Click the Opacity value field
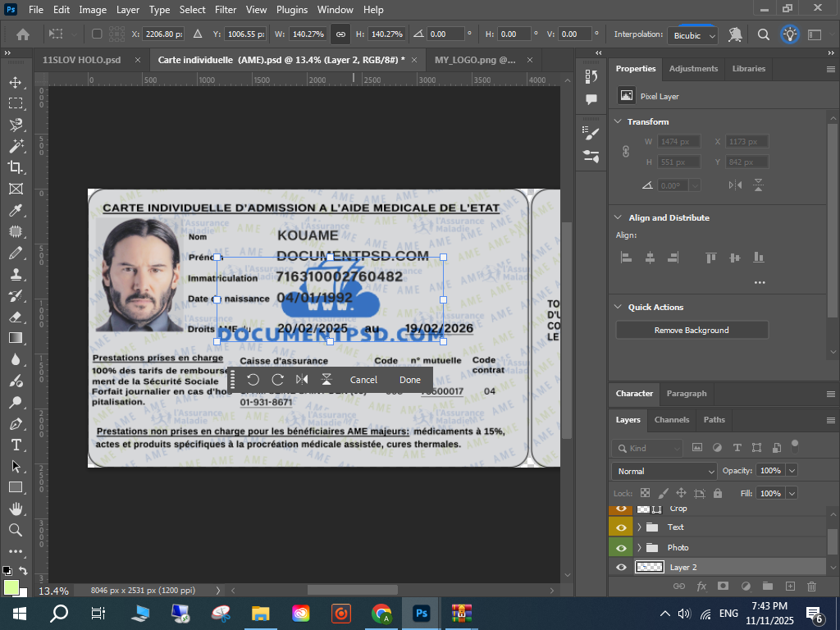This screenshot has height=630, width=840. pos(770,472)
